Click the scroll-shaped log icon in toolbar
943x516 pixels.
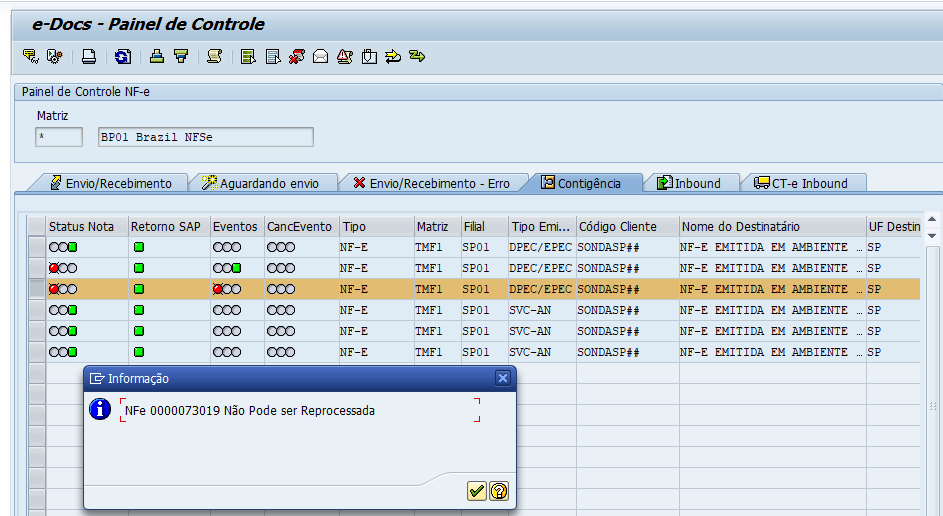coord(214,57)
